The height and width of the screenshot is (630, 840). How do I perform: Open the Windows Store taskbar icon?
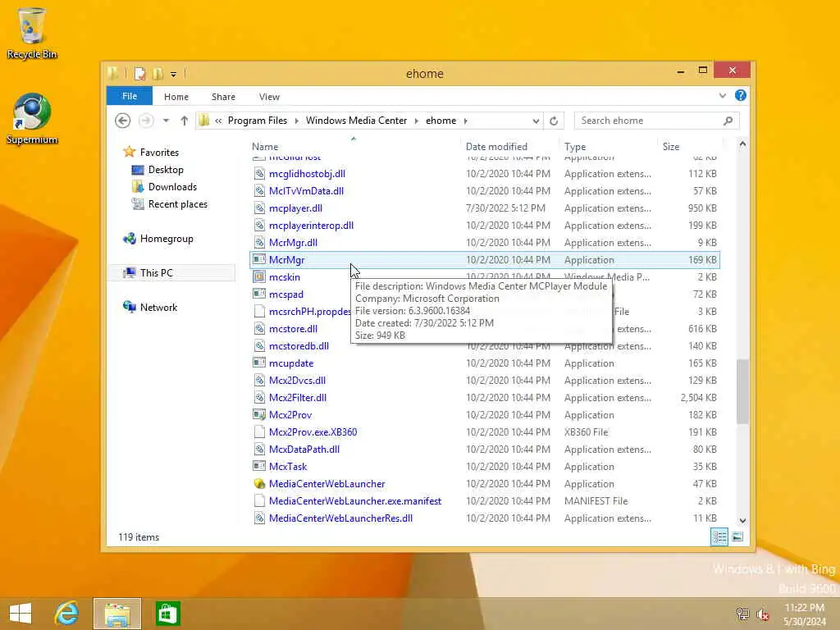point(167,614)
